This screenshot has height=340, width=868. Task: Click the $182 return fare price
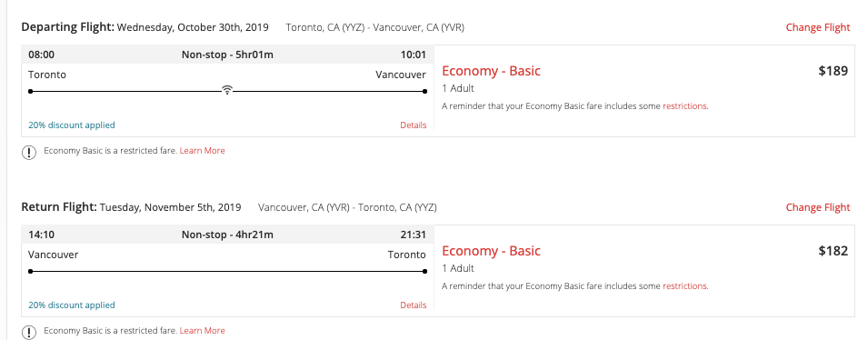833,251
